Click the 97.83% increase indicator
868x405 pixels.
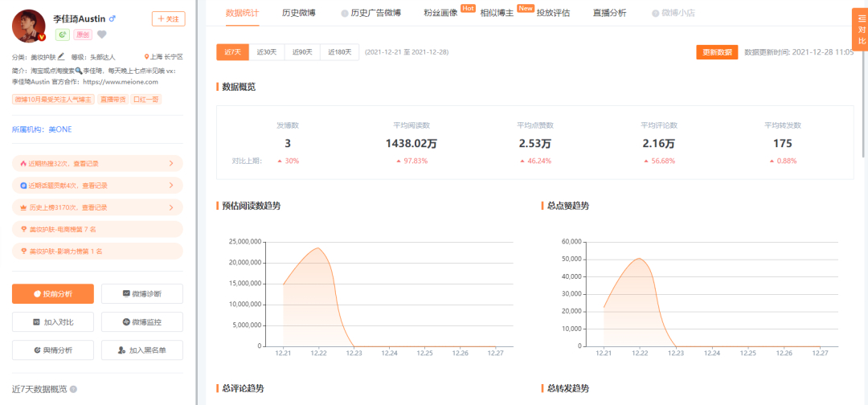click(411, 161)
